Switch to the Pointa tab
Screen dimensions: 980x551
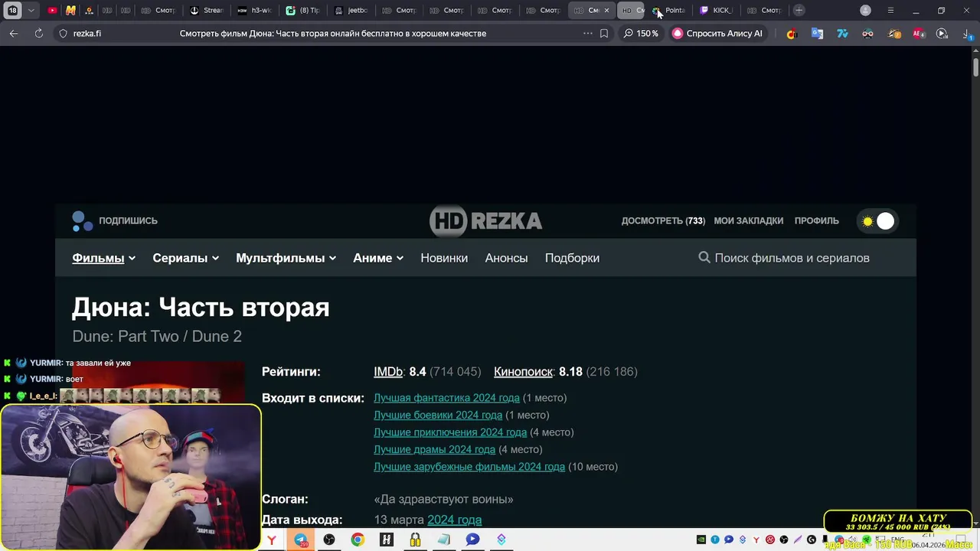[x=669, y=10]
